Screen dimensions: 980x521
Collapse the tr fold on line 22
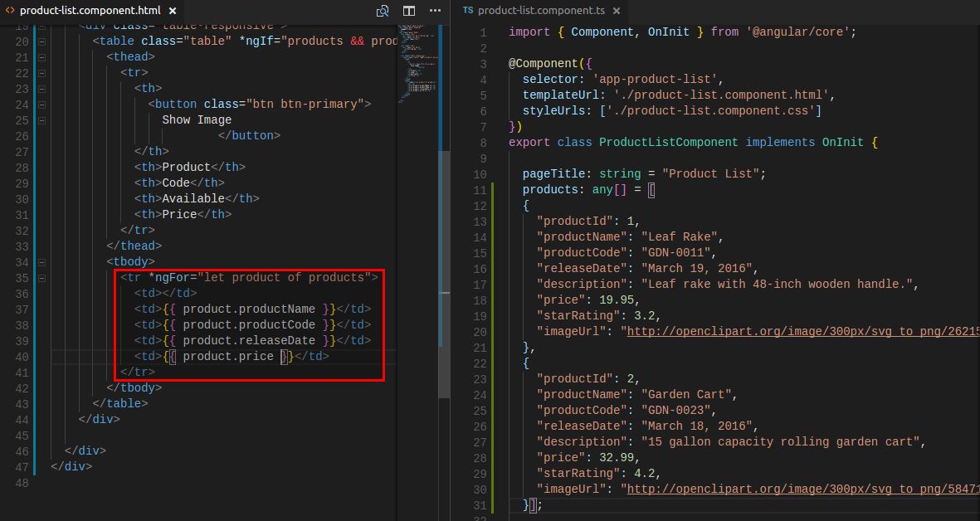tap(42, 73)
